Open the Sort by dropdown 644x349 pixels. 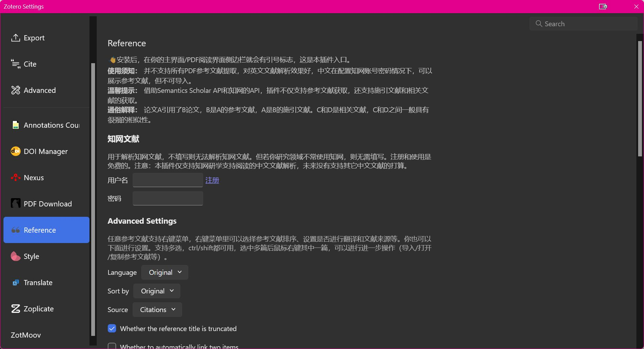pyautogui.click(x=157, y=291)
